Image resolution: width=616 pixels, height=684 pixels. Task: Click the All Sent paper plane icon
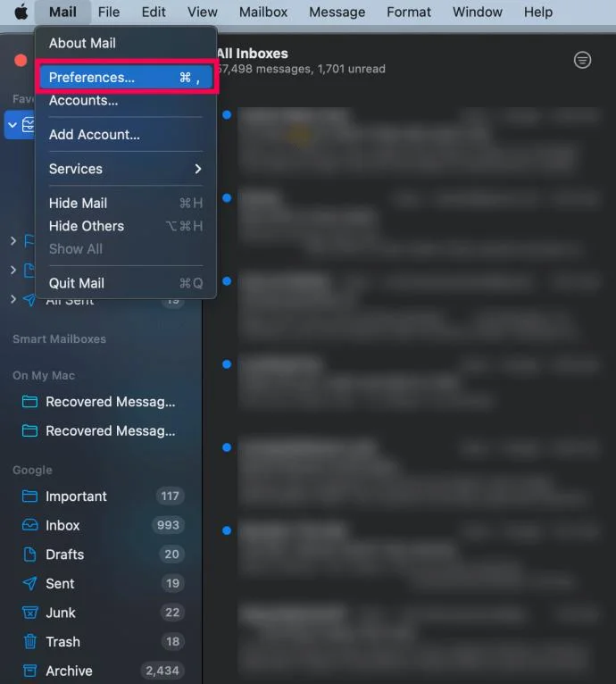pyautogui.click(x=29, y=300)
